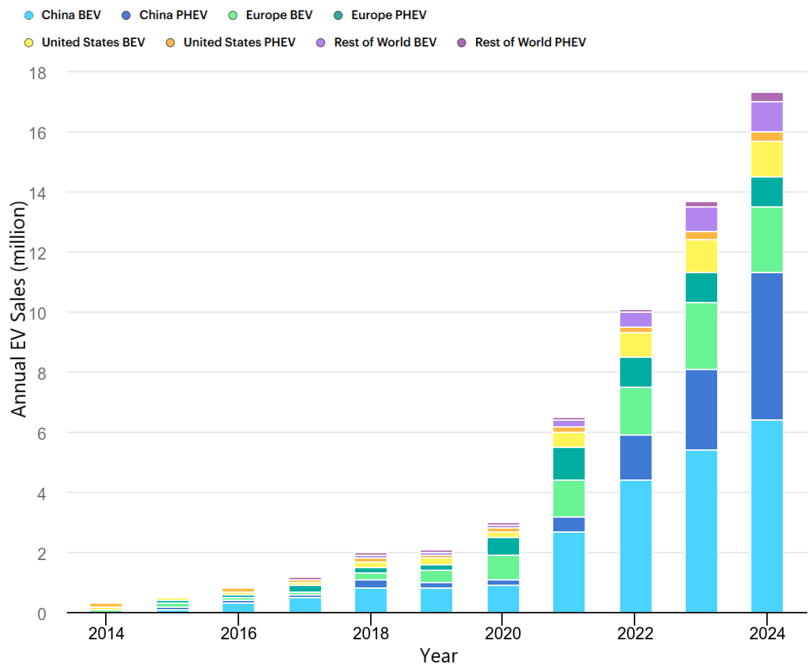Click Rest of World BEV segment in 2023

[x=702, y=220]
